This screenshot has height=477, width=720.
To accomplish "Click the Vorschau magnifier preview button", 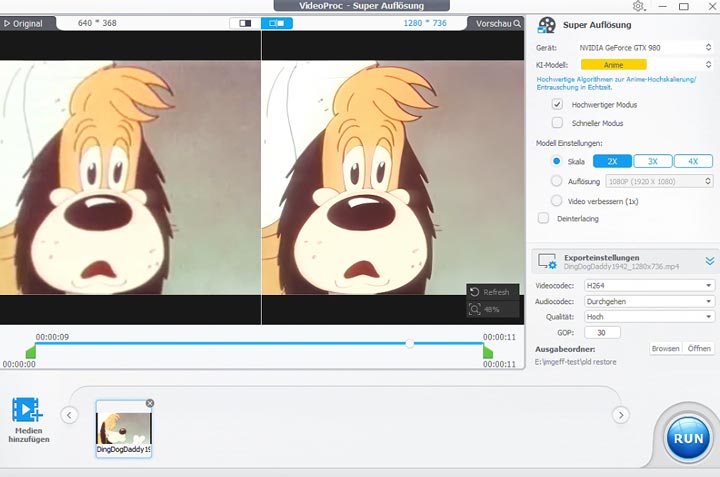I will click(497, 23).
